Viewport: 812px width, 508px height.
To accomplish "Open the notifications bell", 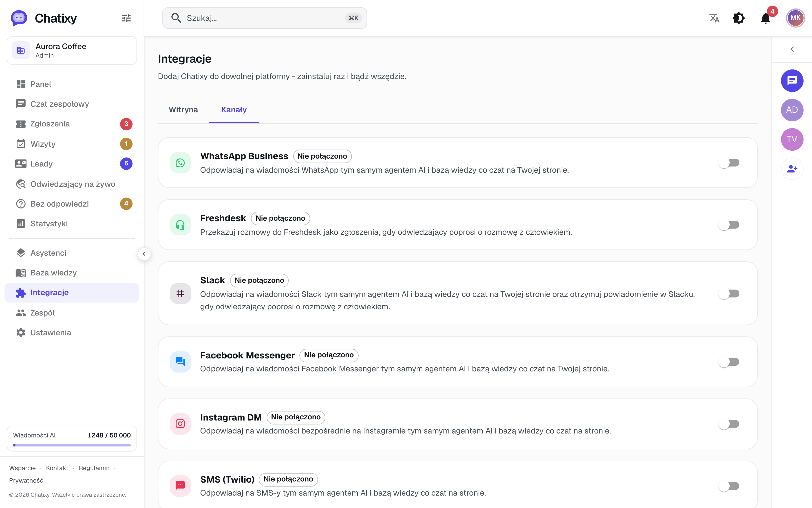I will click(766, 18).
